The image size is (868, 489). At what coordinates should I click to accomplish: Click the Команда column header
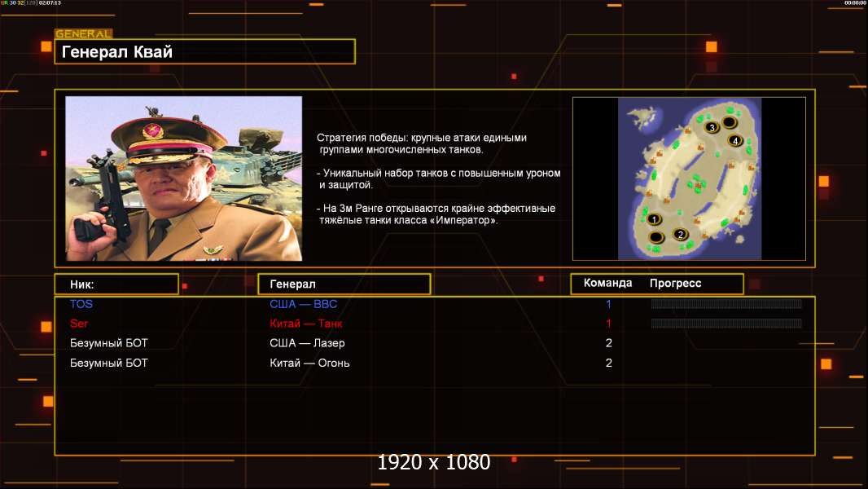point(607,283)
